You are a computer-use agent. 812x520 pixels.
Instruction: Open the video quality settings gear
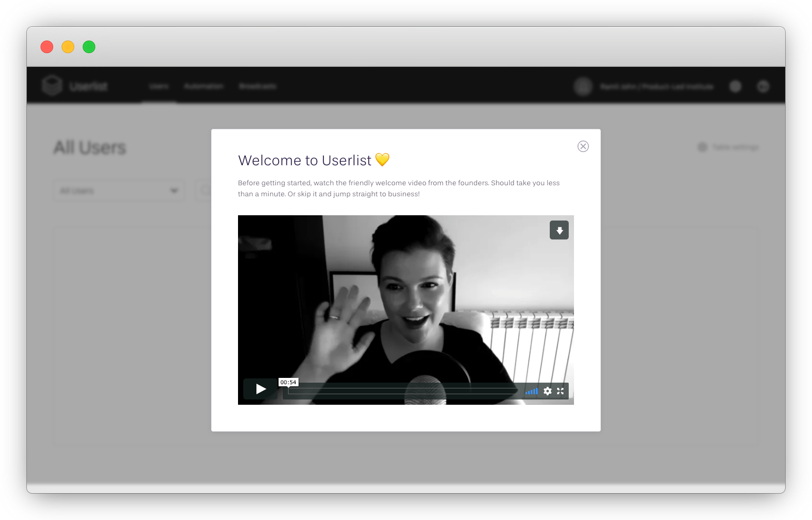(x=548, y=391)
